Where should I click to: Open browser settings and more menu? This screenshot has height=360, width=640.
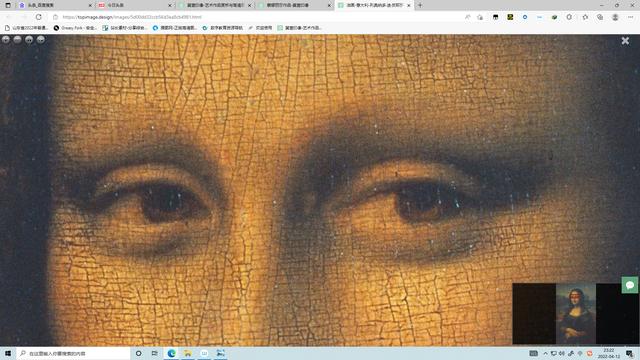(x=631, y=17)
